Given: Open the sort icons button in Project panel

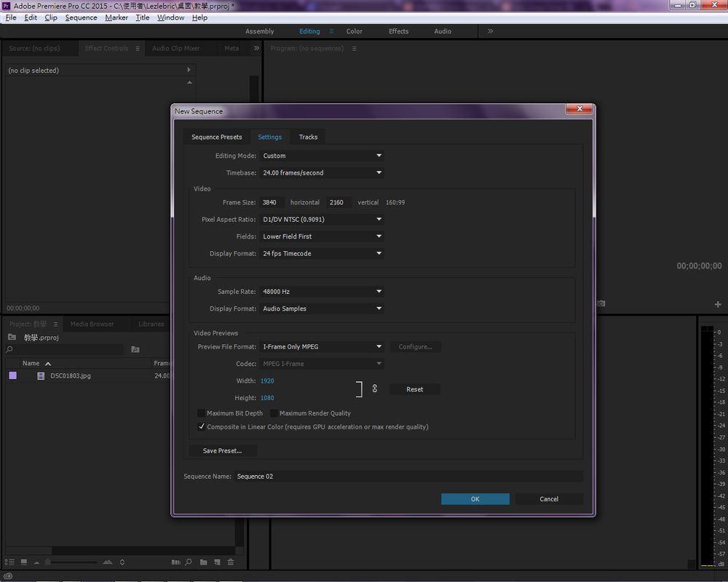Looking at the screenshot, I should pyautogui.click(x=122, y=562).
